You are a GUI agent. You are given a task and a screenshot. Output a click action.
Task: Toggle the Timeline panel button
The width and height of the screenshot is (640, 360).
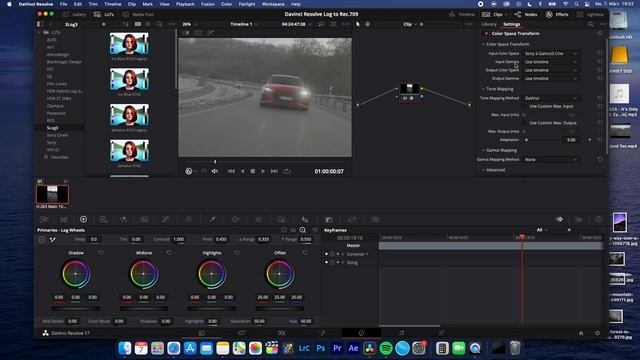point(462,14)
